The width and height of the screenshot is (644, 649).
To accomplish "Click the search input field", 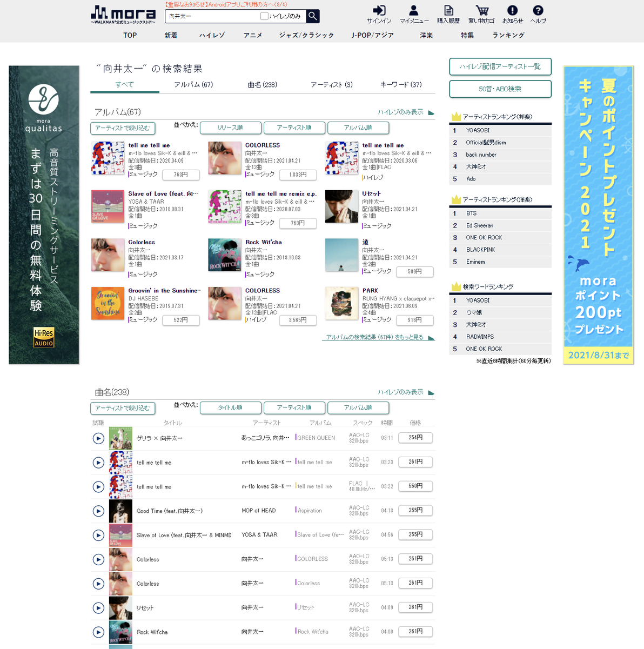I will (212, 16).
